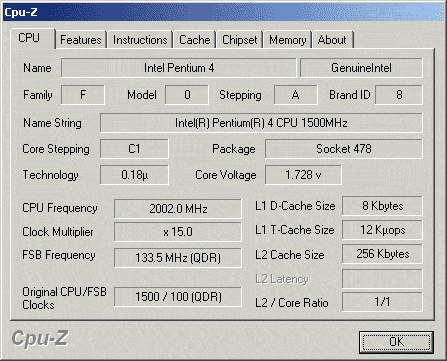Click the L2 Cache Size value 256 Kbytes
The width and height of the screenshot is (447, 361).
tap(382, 254)
